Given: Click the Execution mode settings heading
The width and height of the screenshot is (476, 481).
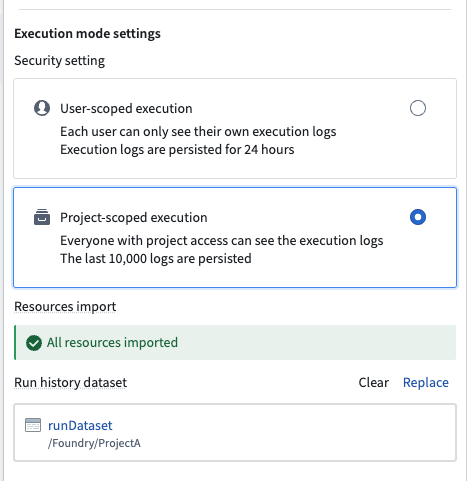Looking at the screenshot, I should pyautogui.click(x=87, y=34).
